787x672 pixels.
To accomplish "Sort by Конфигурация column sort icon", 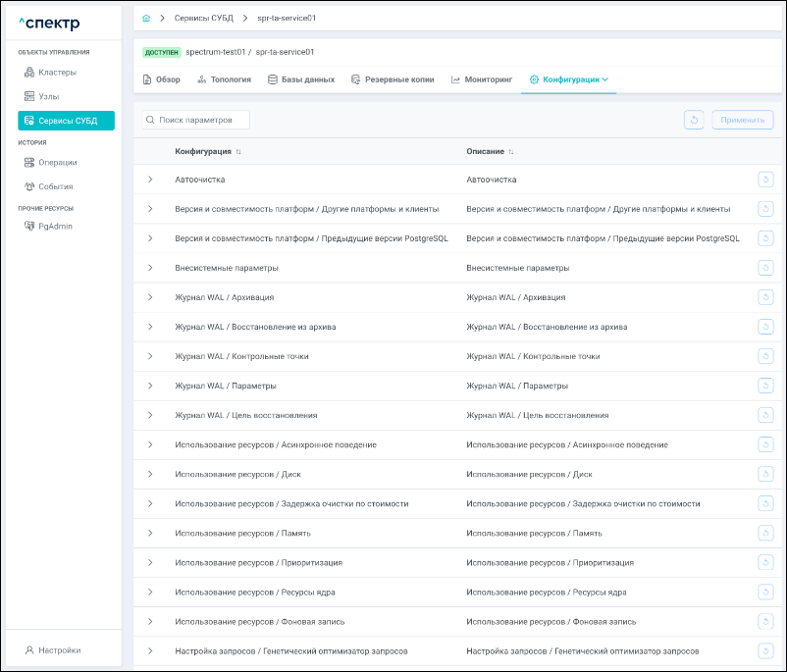I will [x=238, y=152].
